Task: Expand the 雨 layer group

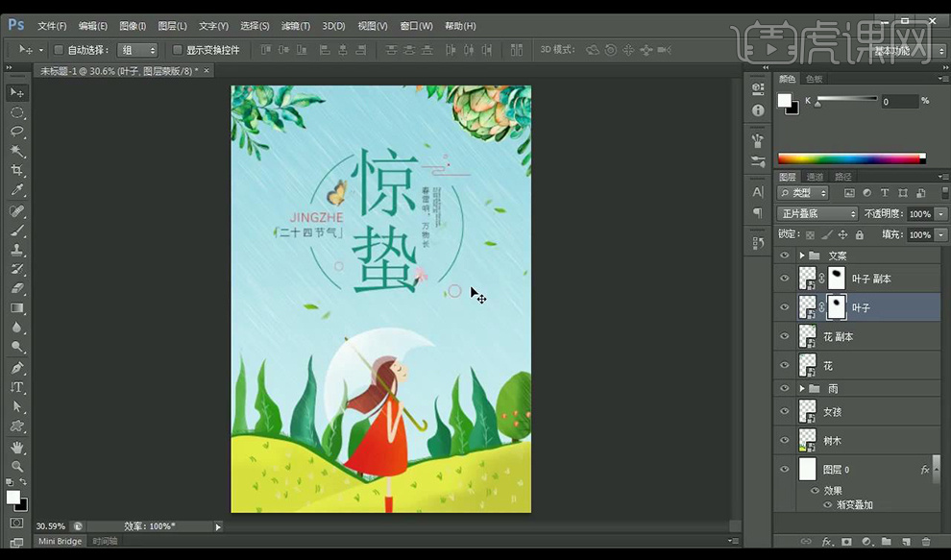Action: click(x=802, y=388)
